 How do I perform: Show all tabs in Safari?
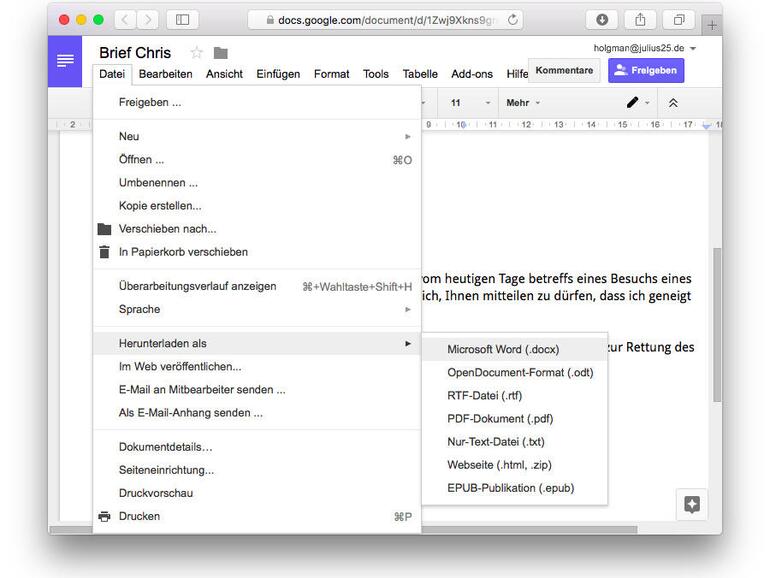(x=679, y=20)
